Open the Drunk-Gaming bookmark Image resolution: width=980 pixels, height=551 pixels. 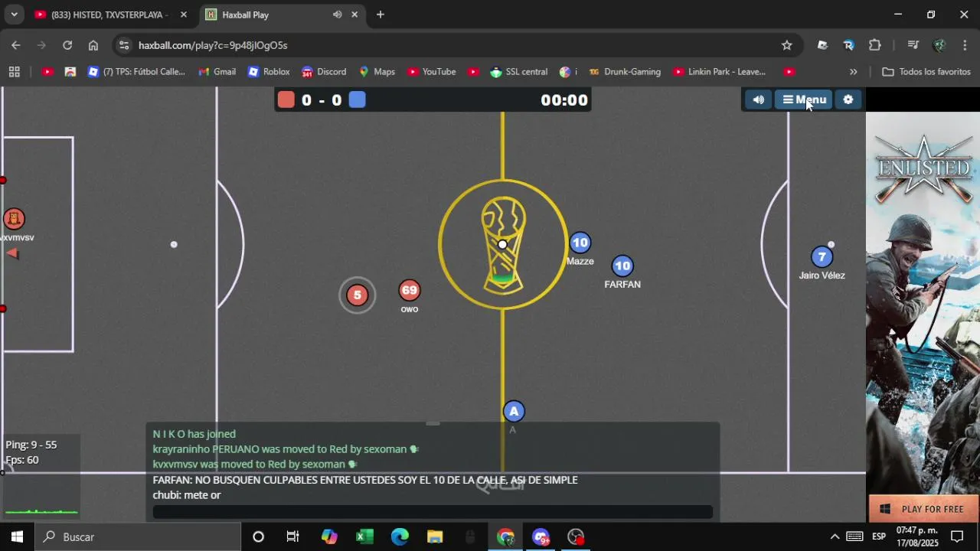point(625,72)
